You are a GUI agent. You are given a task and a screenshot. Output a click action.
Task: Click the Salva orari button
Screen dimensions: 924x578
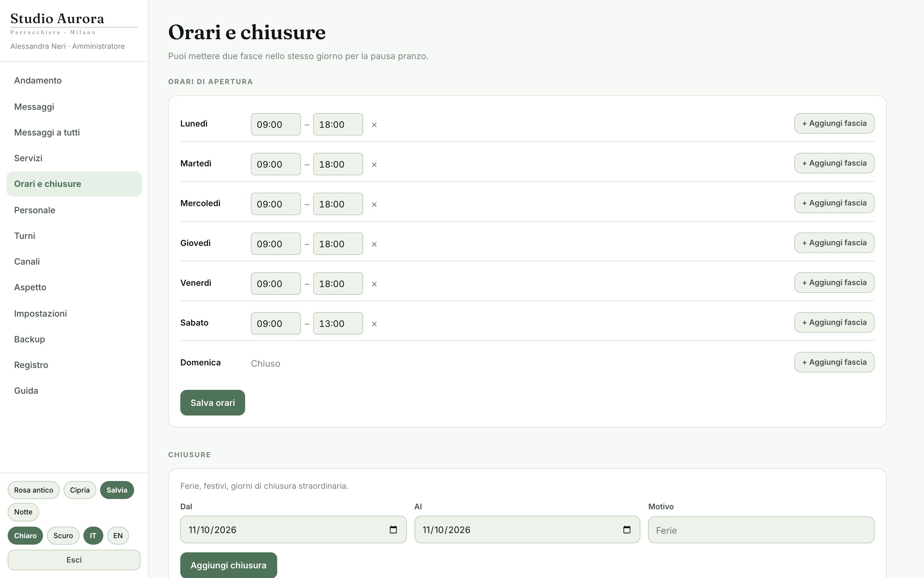pos(213,403)
